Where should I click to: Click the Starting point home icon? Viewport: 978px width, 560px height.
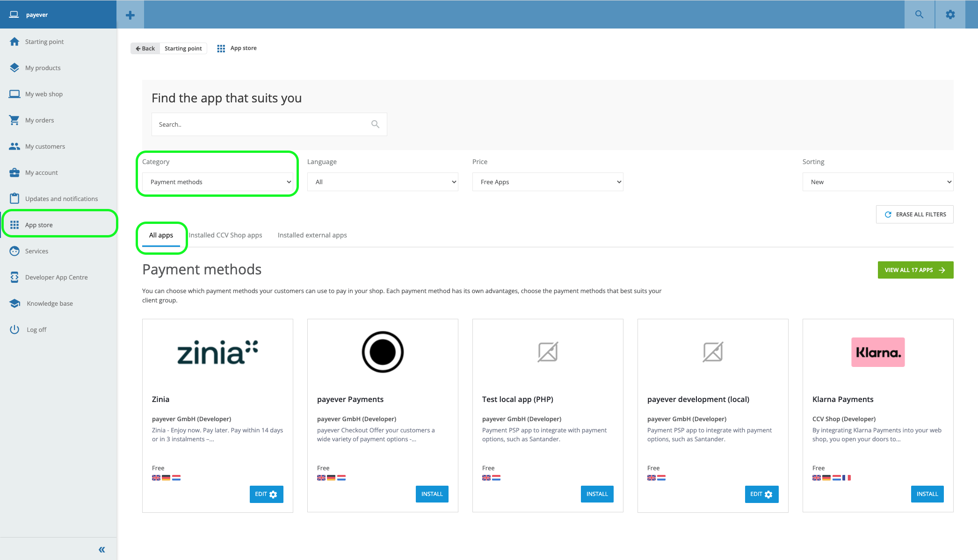tap(14, 42)
